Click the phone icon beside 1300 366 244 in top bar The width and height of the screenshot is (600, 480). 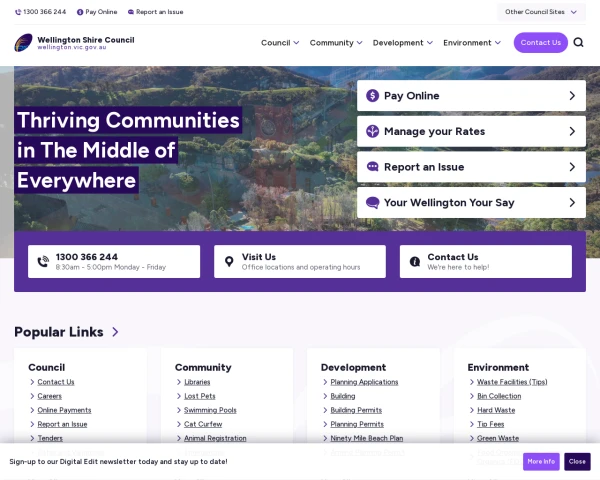click(x=18, y=12)
